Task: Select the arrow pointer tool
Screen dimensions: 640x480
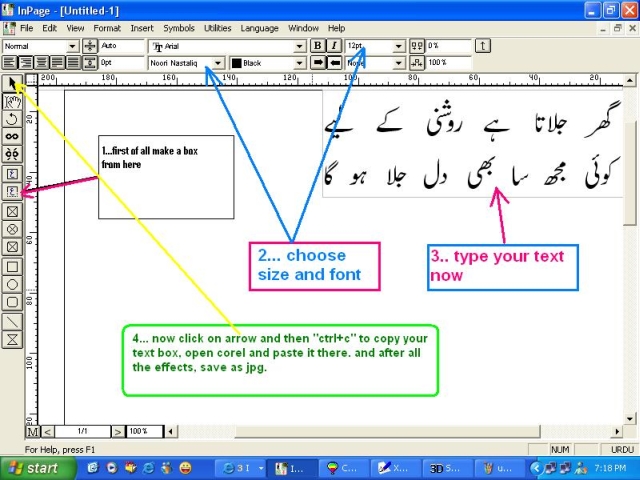Action: click(x=12, y=84)
